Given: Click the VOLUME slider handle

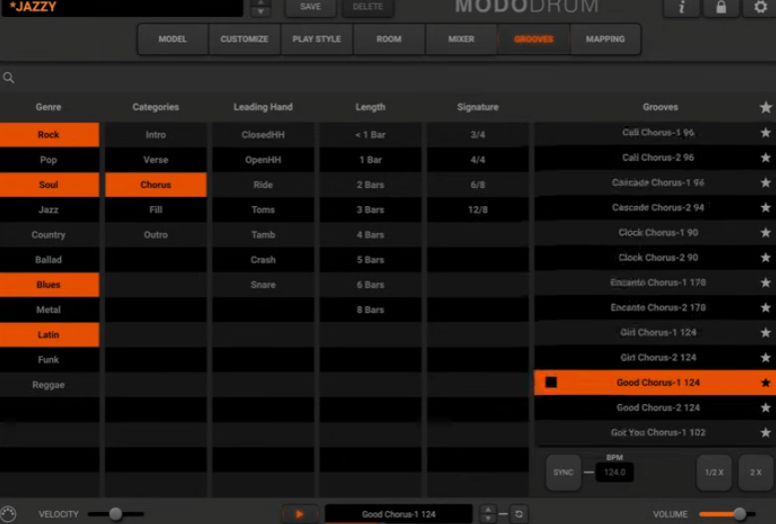Looking at the screenshot, I should coord(739,514).
